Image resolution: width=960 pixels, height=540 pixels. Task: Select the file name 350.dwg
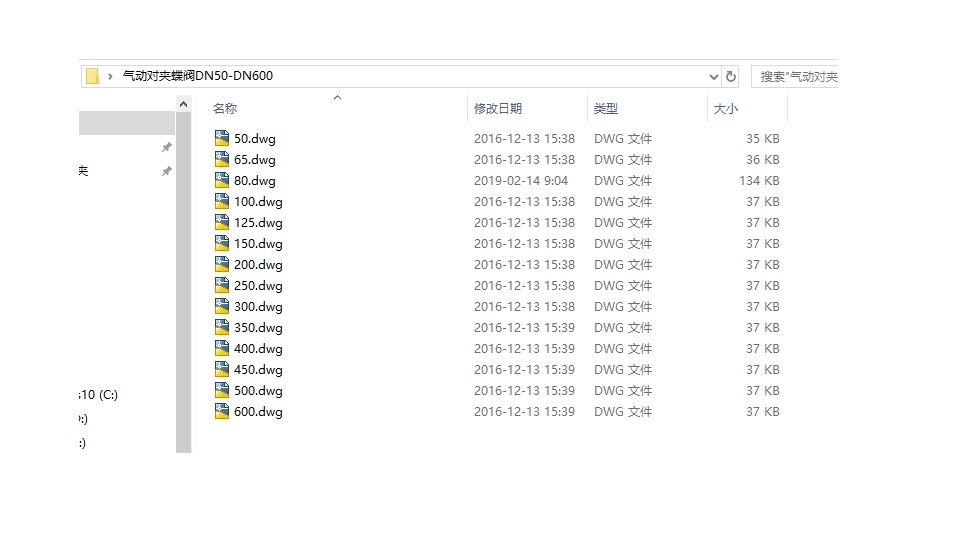(258, 328)
